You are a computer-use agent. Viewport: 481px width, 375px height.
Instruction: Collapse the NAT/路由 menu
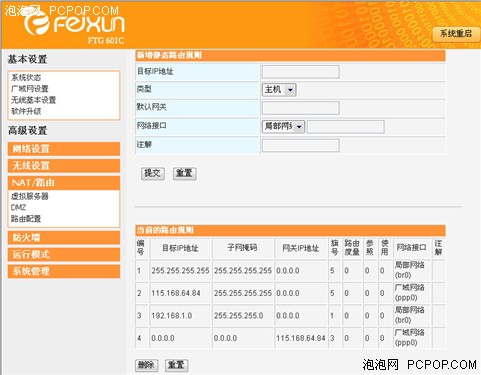pos(64,183)
